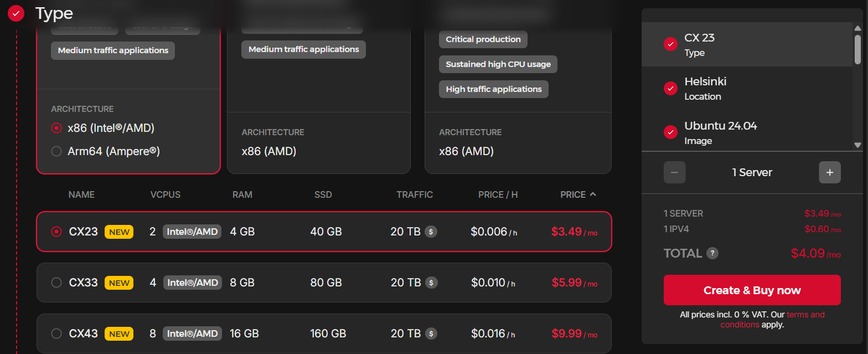Click the $0.010 / h hourly price
The width and height of the screenshot is (868, 354).
(493, 283)
